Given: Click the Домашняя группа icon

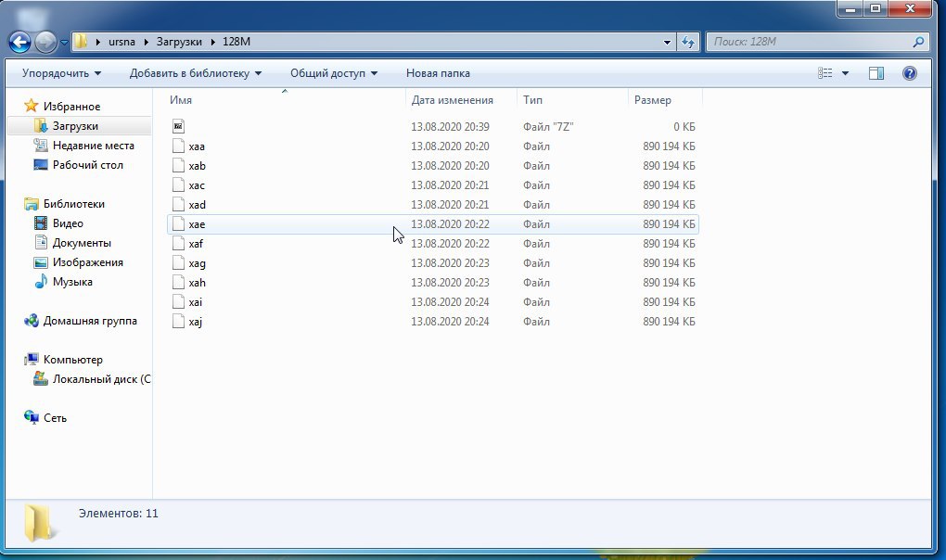Looking at the screenshot, I should tap(32, 320).
